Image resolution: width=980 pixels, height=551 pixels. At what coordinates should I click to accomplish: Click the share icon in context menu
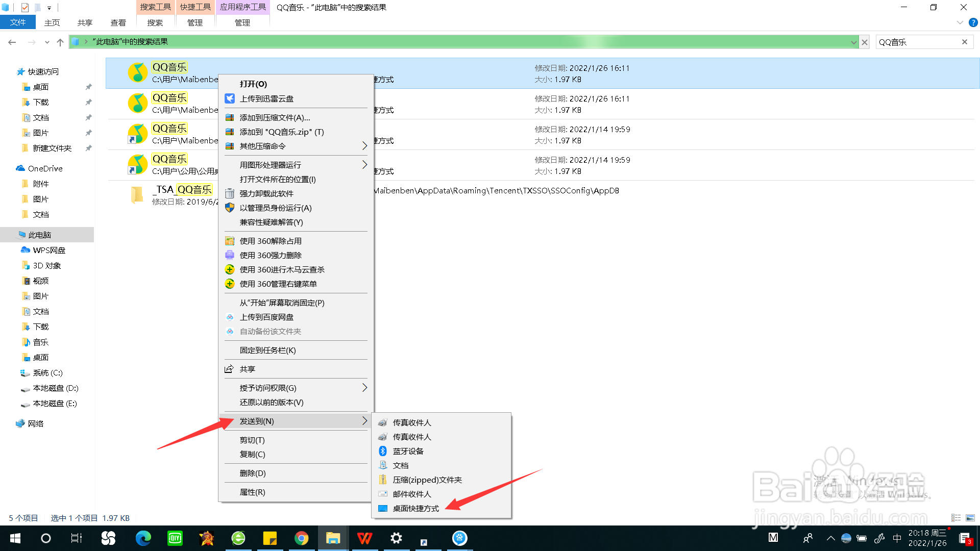point(229,369)
